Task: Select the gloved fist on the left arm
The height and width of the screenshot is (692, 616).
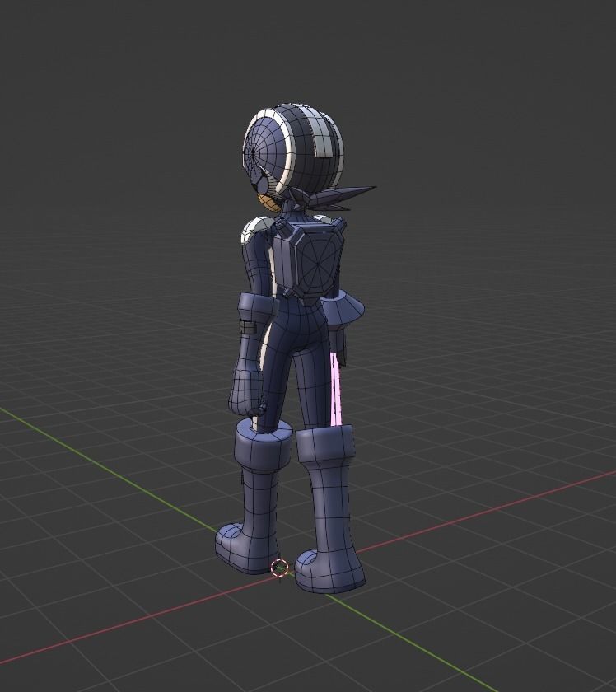Action: coord(245,392)
